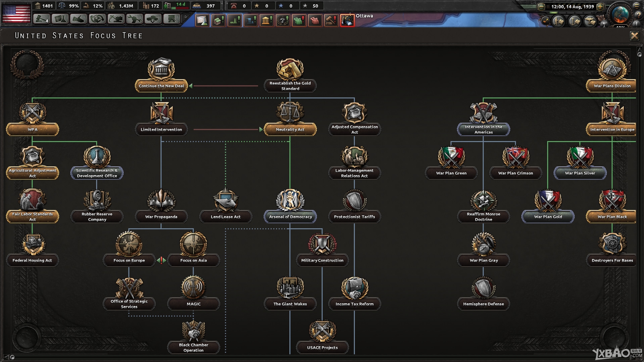Click the red soldiers alert icon

[x=315, y=20]
